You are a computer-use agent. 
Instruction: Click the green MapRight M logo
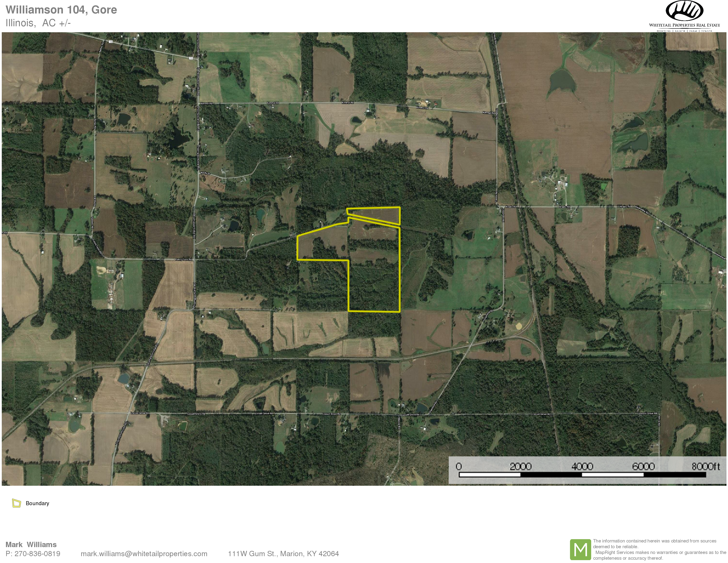(x=581, y=550)
